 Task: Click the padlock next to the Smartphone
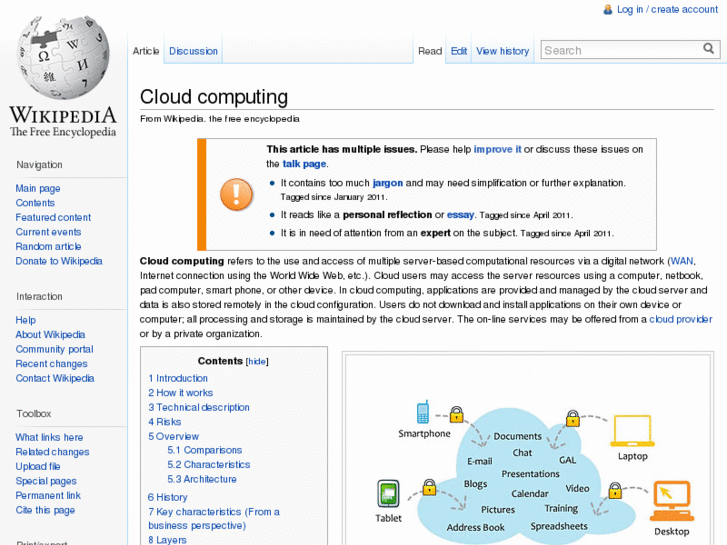pyautogui.click(x=456, y=414)
